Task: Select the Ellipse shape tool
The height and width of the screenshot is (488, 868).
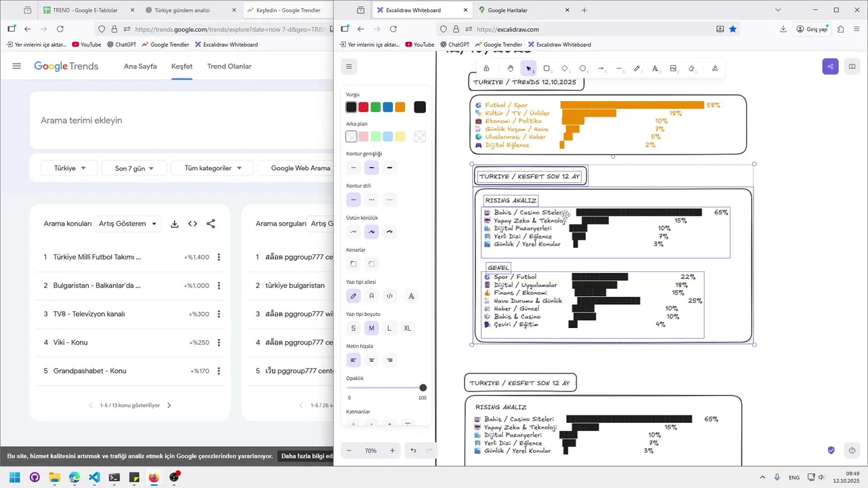Action: [x=583, y=68]
